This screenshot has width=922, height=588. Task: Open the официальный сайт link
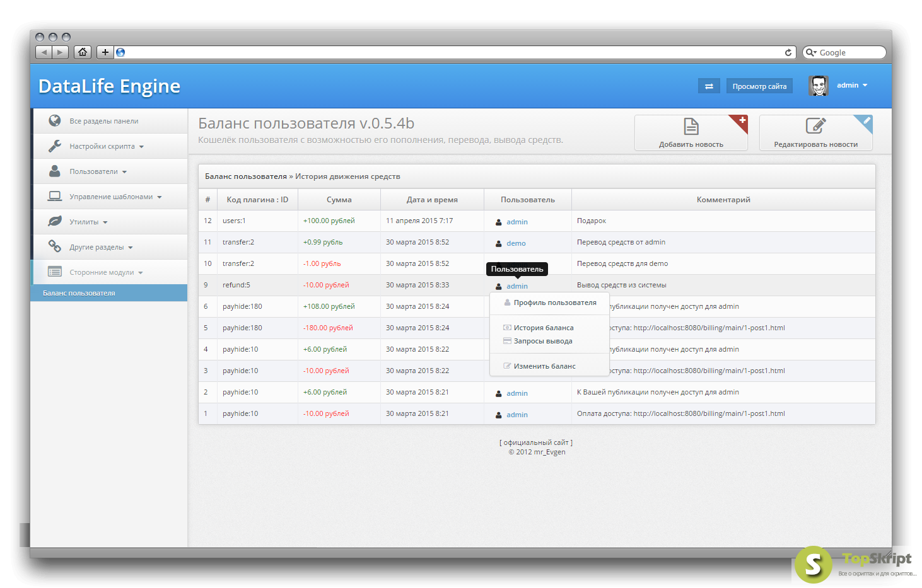(x=536, y=442)
